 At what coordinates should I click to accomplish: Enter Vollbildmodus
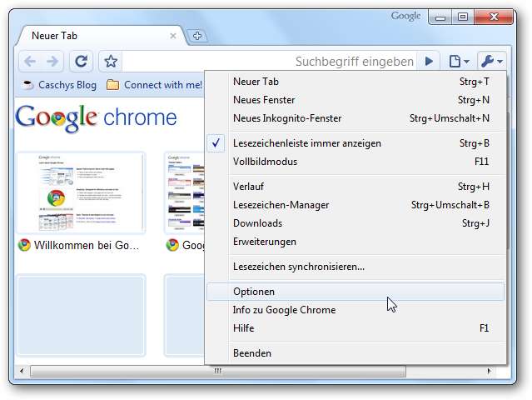[x=355, y=162]
